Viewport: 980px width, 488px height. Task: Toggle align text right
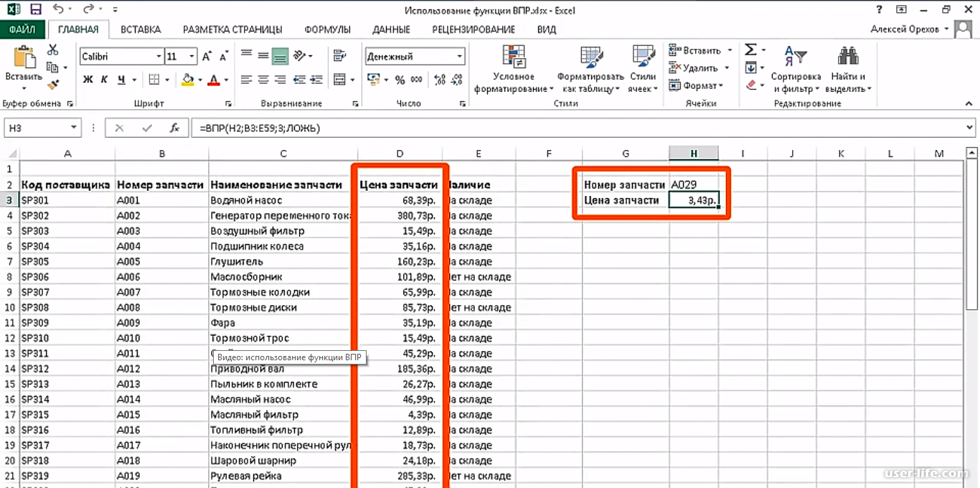(x=280, y=80)
